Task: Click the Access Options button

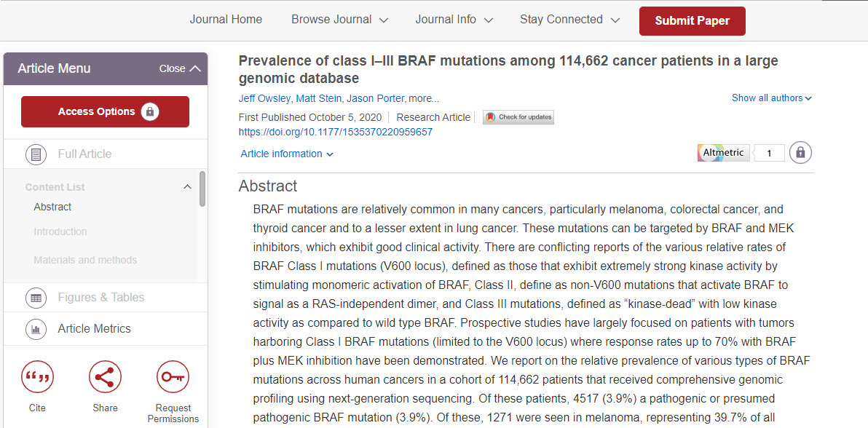Action: (x=105, y=112)
